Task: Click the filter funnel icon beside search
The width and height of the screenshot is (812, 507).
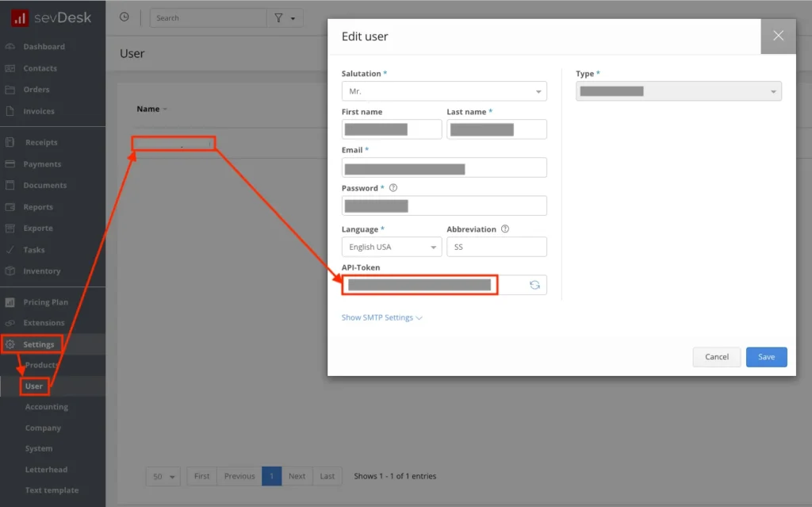Action: click(279, 17)
